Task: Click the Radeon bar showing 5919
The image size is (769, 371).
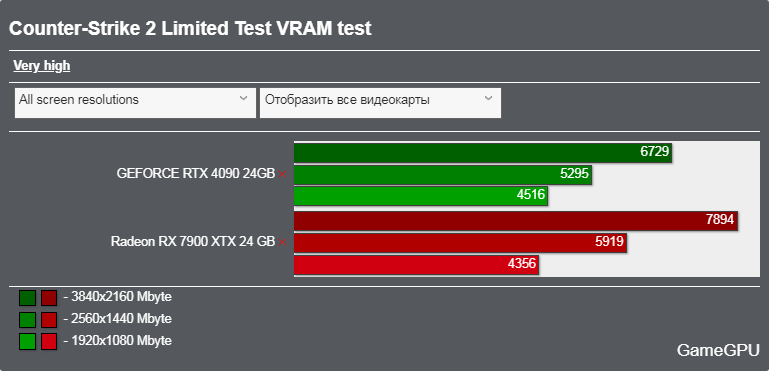Action: point(461,242)
